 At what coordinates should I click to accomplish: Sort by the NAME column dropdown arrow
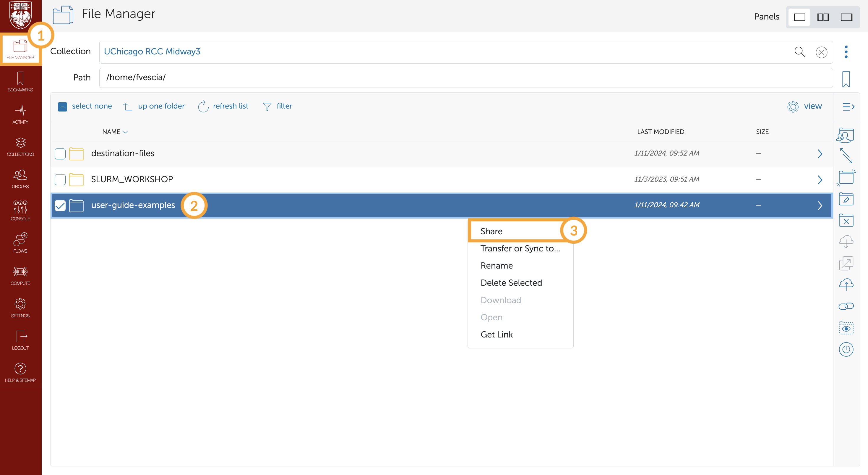coord(125,132)
